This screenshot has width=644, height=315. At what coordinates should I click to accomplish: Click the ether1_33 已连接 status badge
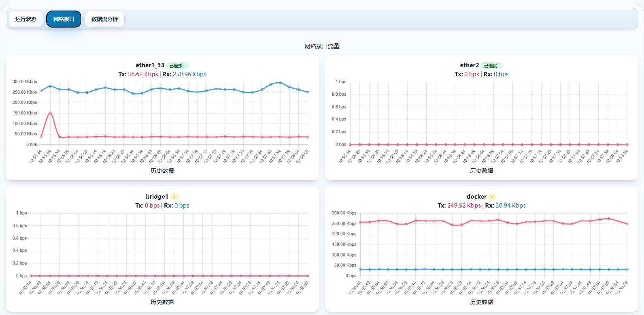pos(177,66)
